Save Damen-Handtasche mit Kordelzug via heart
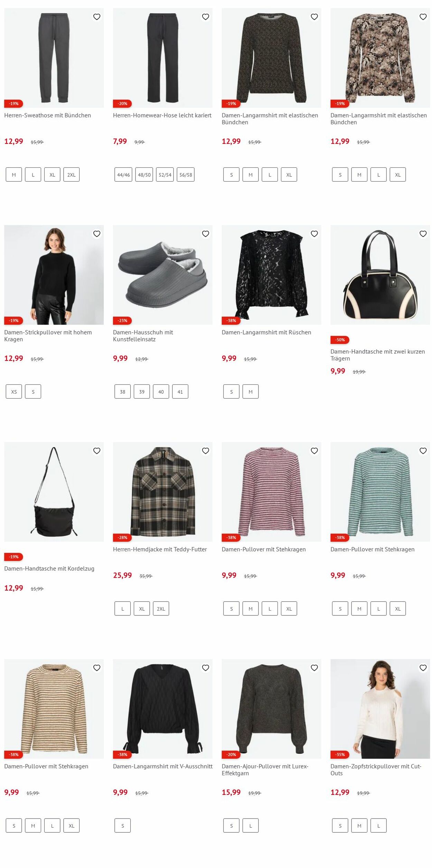The height and width of the screenshot is (868, 432). (x=97, y=451)
